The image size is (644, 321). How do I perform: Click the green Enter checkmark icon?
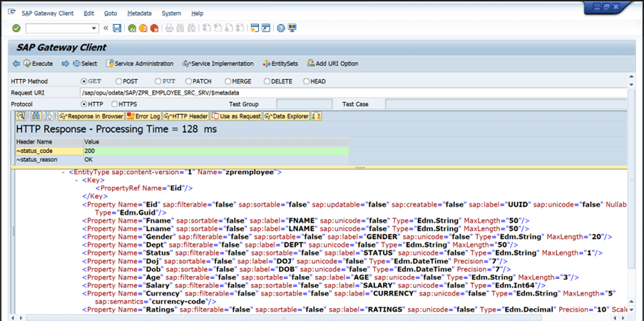coord(16,29)
